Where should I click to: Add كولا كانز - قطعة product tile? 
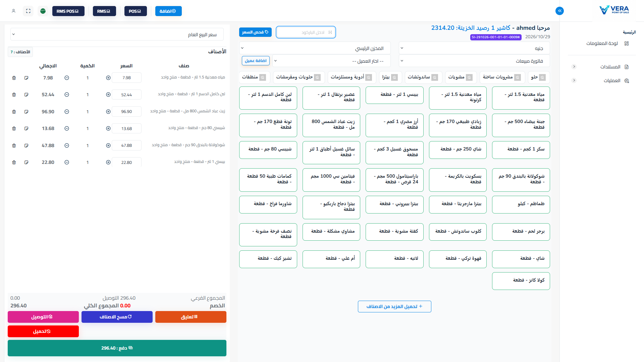click(x=521, y=281)
